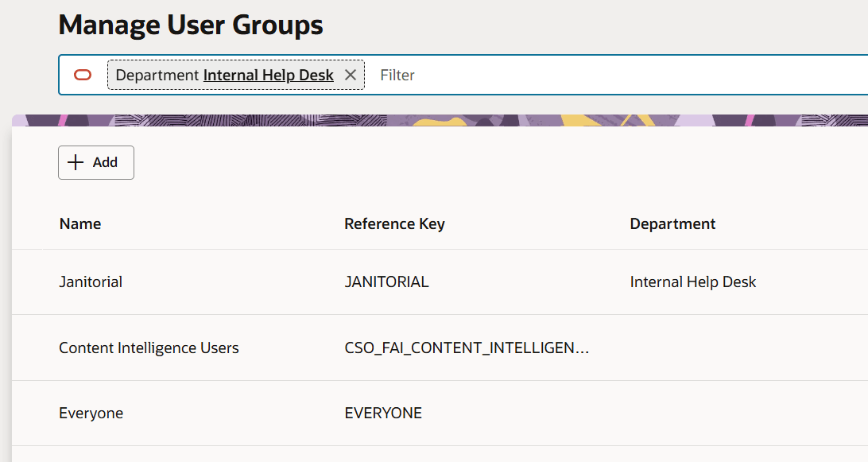Add a new user group
The width and height of the screenshot is (868, 462).
[x=95, y=162]
